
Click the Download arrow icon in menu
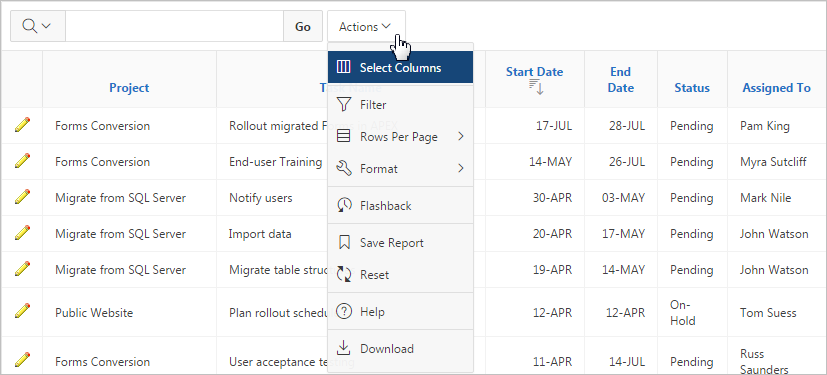point(344,348)
